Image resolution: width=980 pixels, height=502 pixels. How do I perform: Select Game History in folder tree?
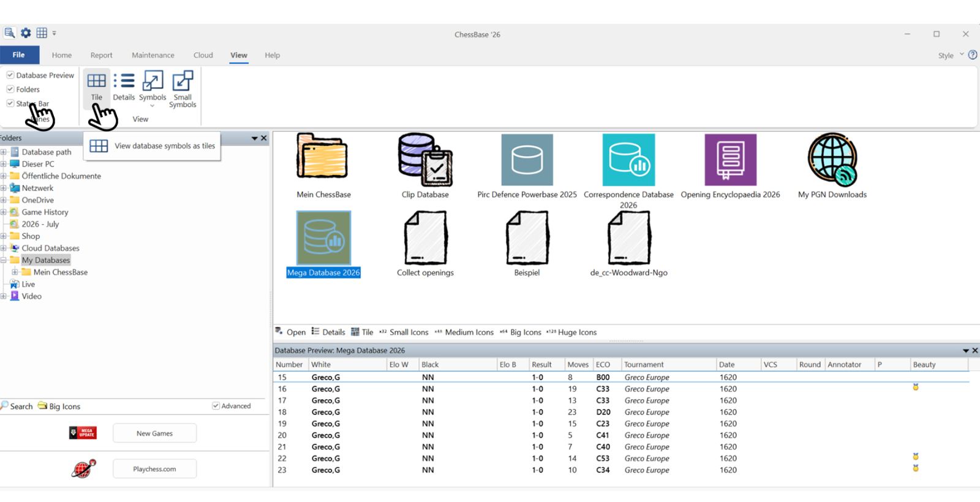pos(45,212)
